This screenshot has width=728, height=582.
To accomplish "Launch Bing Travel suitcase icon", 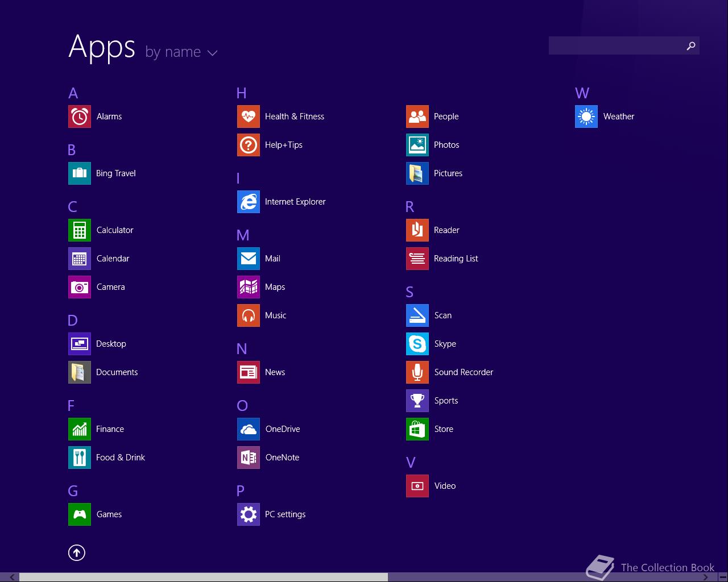I will click(80, 173).
